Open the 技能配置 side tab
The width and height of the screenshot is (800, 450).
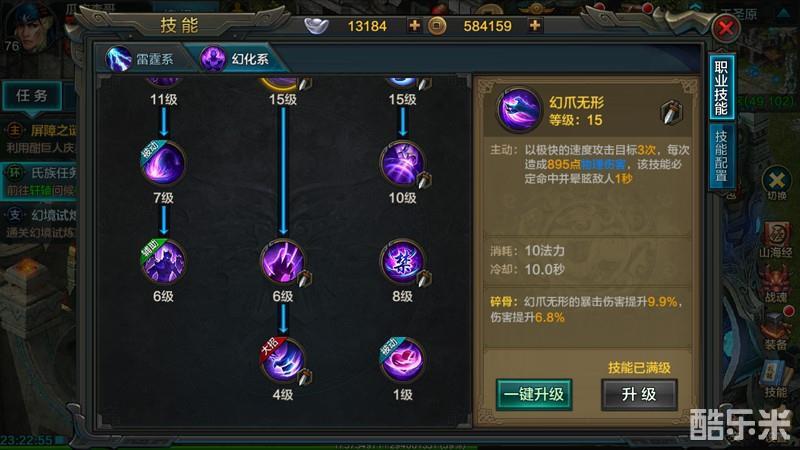[721, 156]
